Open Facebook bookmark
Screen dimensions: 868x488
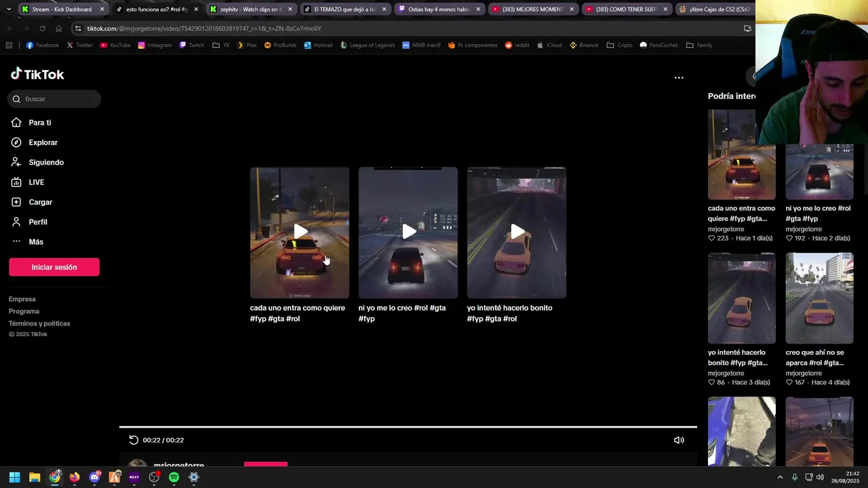click(43, 45)
